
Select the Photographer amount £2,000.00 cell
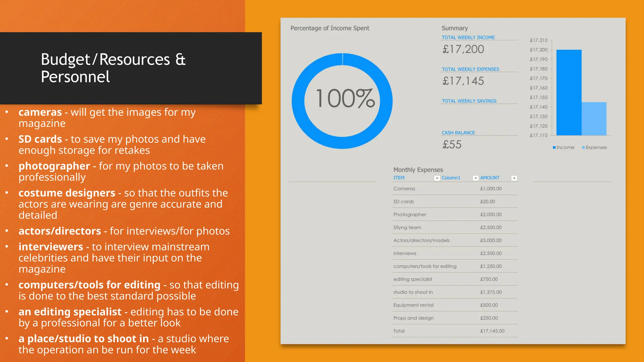click(x=491, y=214)
